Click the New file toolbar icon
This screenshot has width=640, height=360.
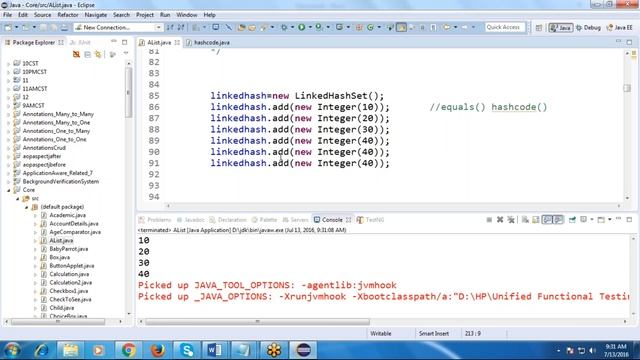8,27
